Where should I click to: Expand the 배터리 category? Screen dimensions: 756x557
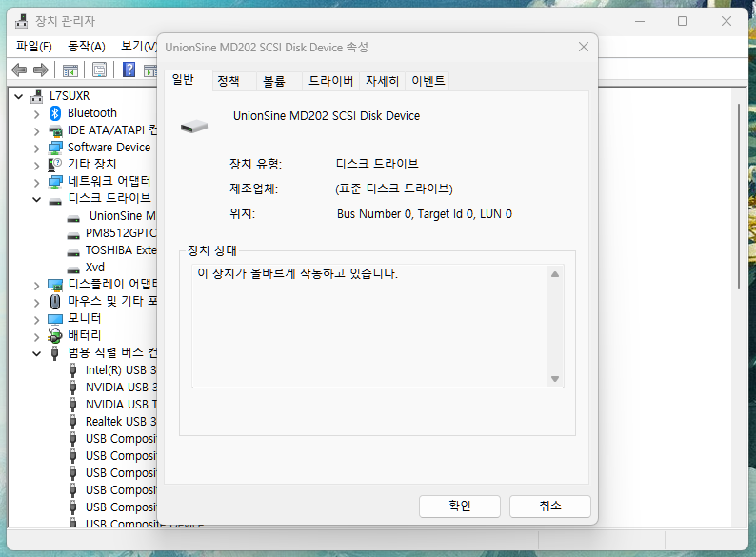36,337
